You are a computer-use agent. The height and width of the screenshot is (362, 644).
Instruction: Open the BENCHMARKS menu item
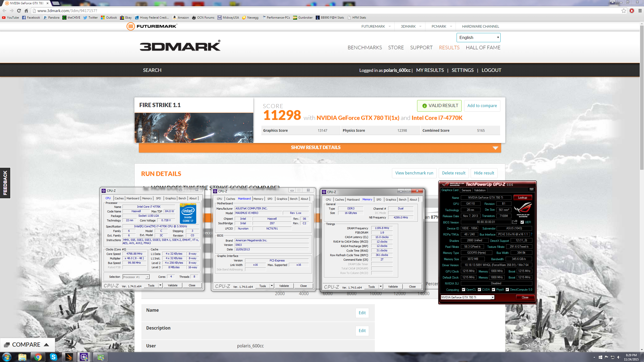[365, 48]
